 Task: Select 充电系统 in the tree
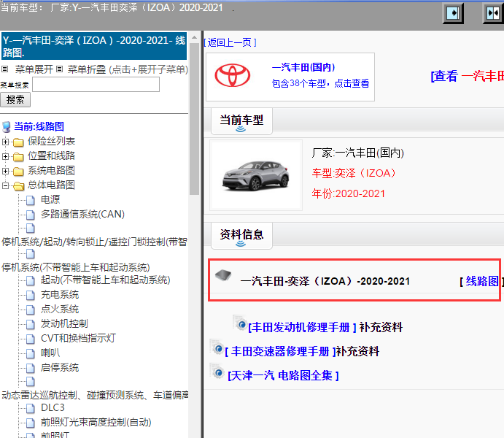[60, 295]
